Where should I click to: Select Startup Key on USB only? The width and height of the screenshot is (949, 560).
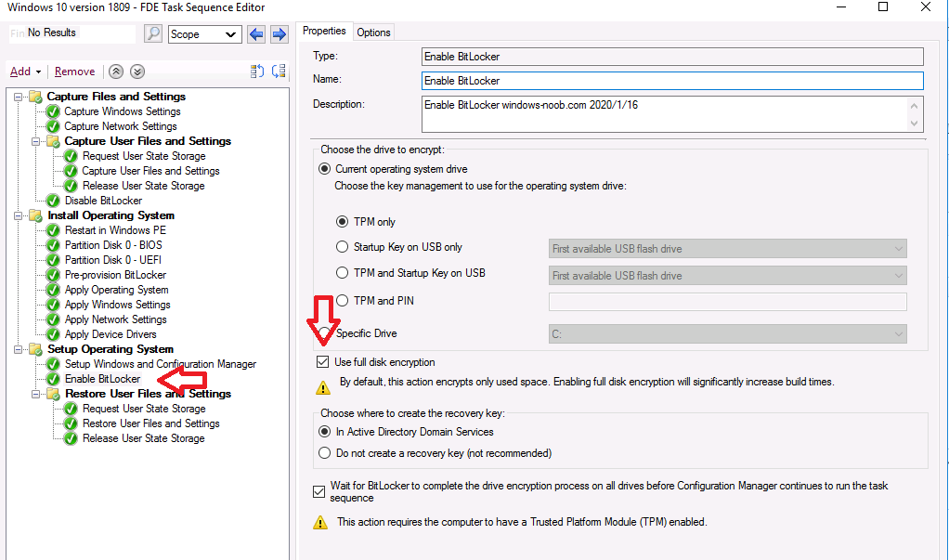(342, 247)
